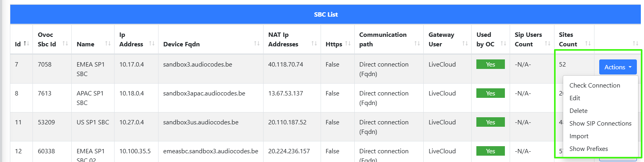Sort by Used by OC column
The width and height of the screenshot is (644, 162).
point(503,44)
